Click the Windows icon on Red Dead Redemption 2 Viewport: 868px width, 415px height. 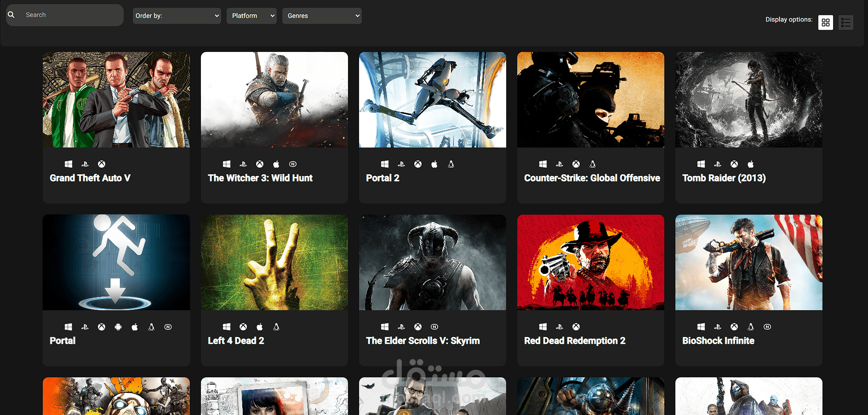pyautogui.click(x=543, y=327)
